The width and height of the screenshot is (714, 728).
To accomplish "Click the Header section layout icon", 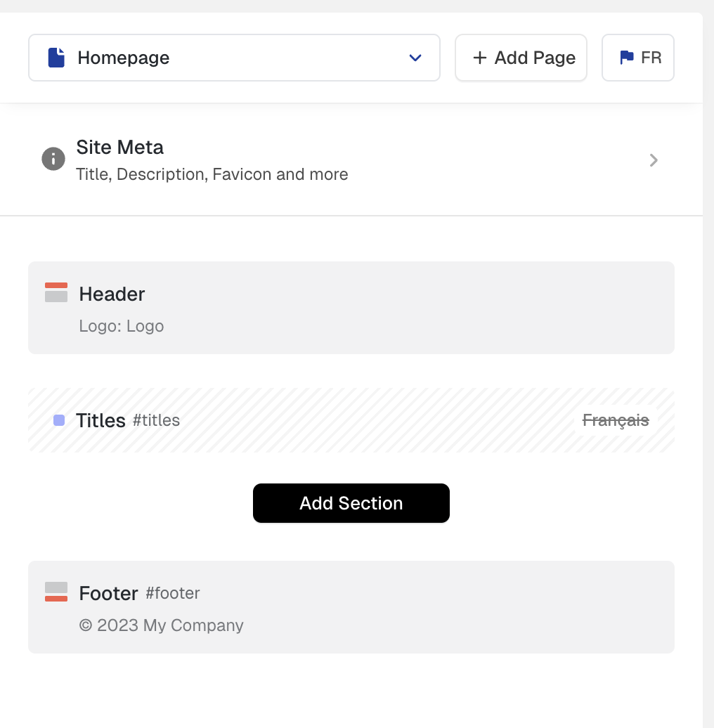I will (x=56, y=292).
